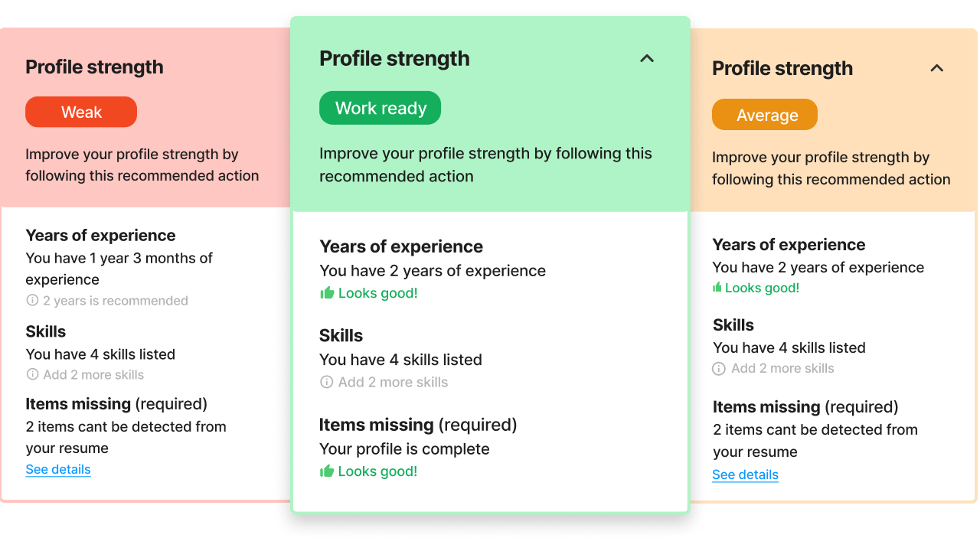Click Looks good text under Years of experience in Average card

(762, 288)
